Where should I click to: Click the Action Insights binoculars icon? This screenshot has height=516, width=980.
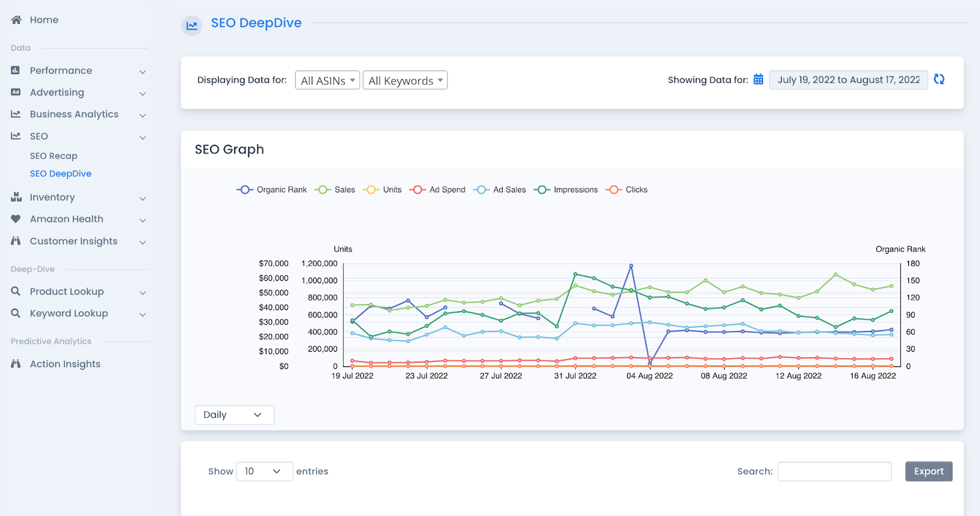[x=16, y=363]
